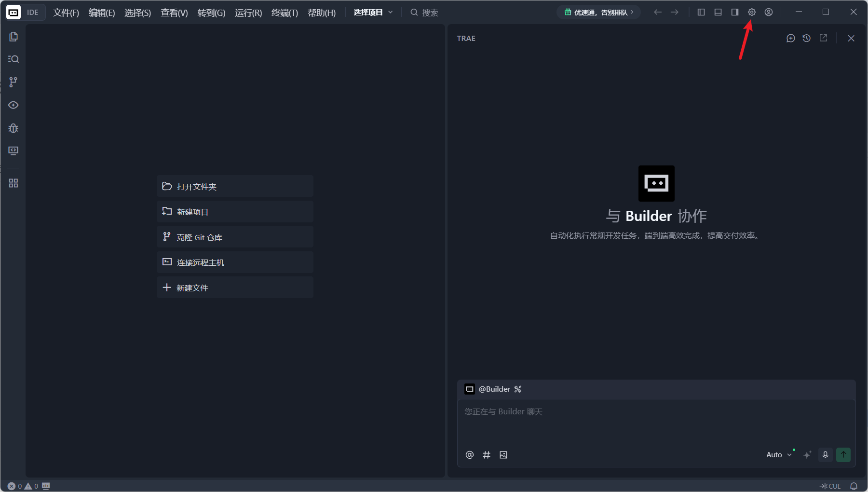Click 连接远程主机 button
868x492 pixels.
point(235,262)
